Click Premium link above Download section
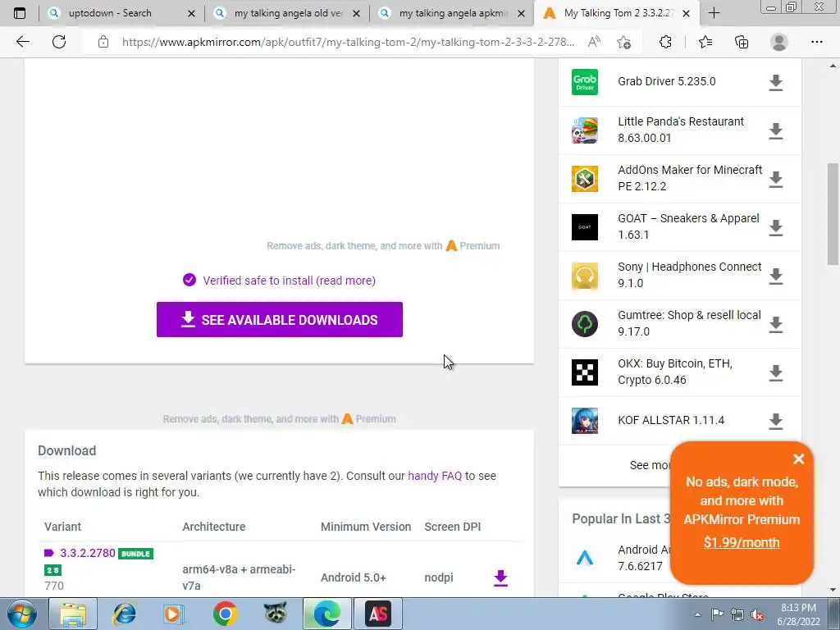Viewport: 840px width, 630px height. click(x=369, y=419)
